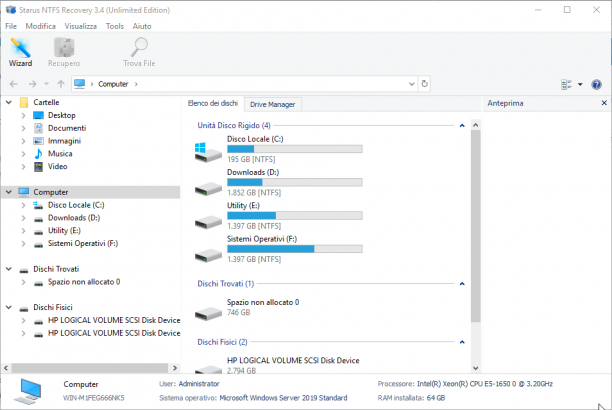Navigate up one level arrow

click(x=61, y=84)
